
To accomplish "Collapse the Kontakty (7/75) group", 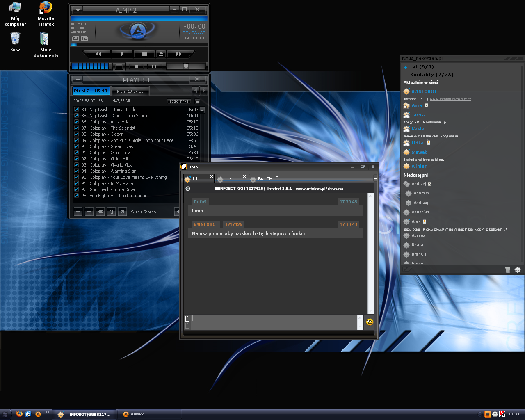I will point(405,75).
